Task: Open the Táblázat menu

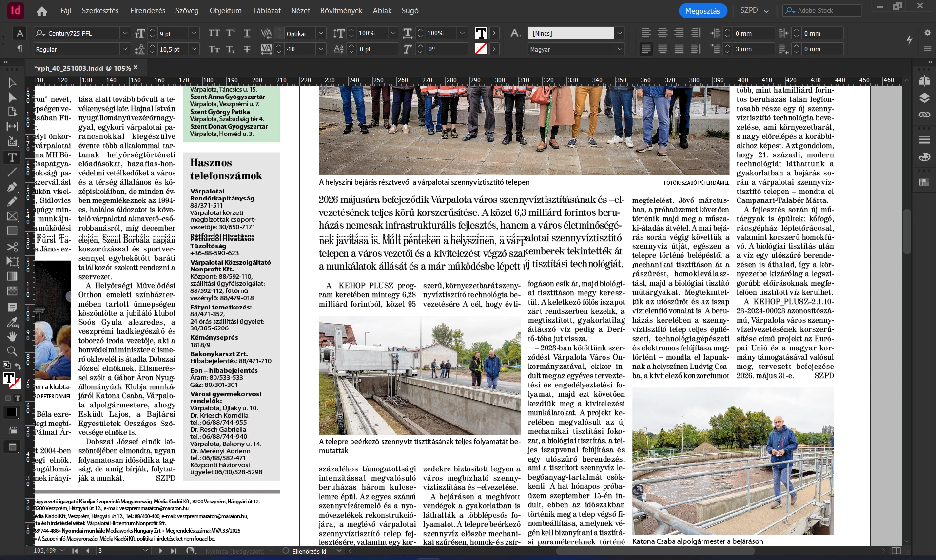Action: point(266,10)
